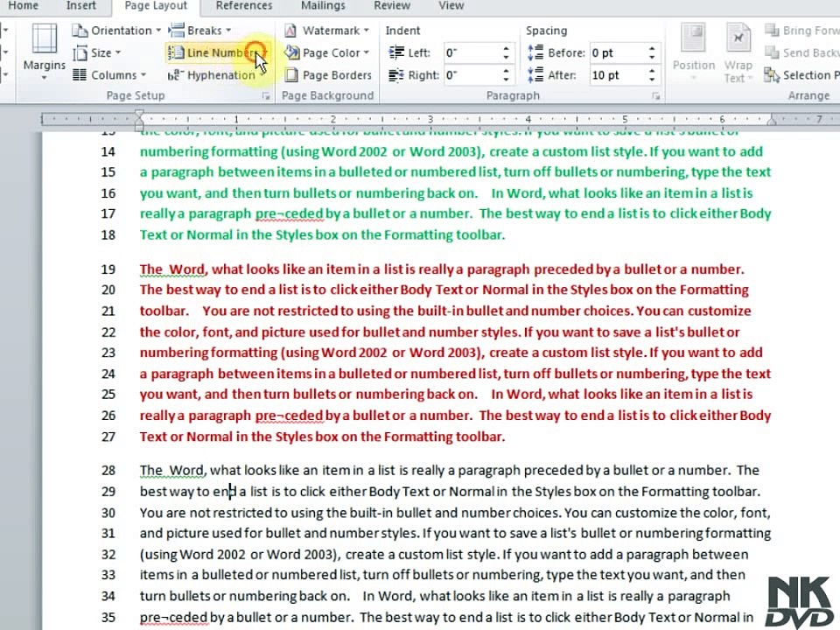Screen dimensions: 840x630
Task: Open Page Borders dialog
Action: 328,75
